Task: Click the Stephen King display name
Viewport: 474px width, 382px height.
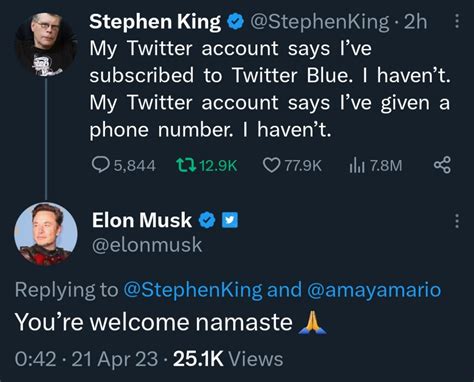Action: click(155, 22)
